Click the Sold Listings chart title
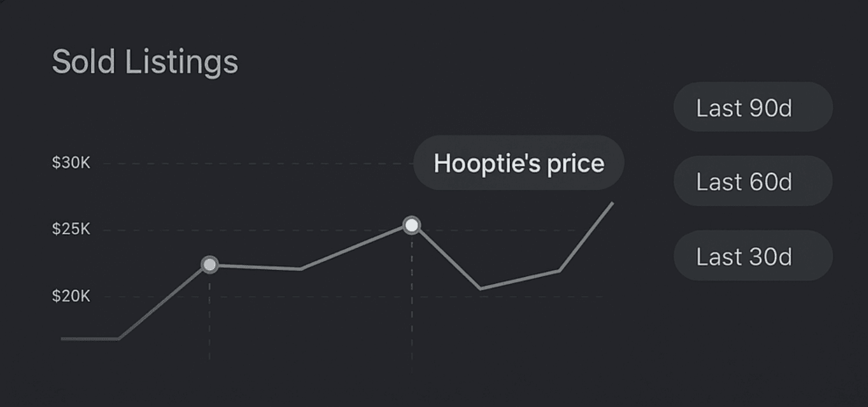868x407 pixels. tap(145, 61)
